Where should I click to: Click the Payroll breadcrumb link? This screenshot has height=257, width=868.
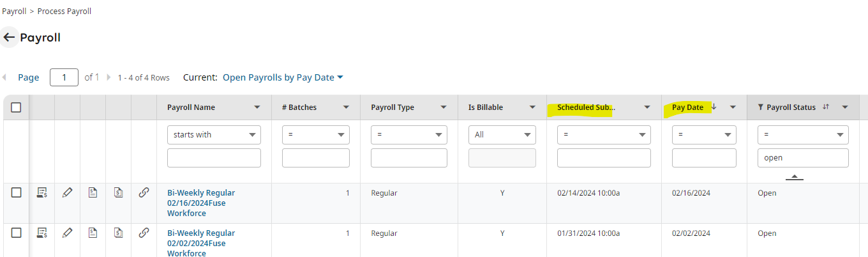(14, 12)
